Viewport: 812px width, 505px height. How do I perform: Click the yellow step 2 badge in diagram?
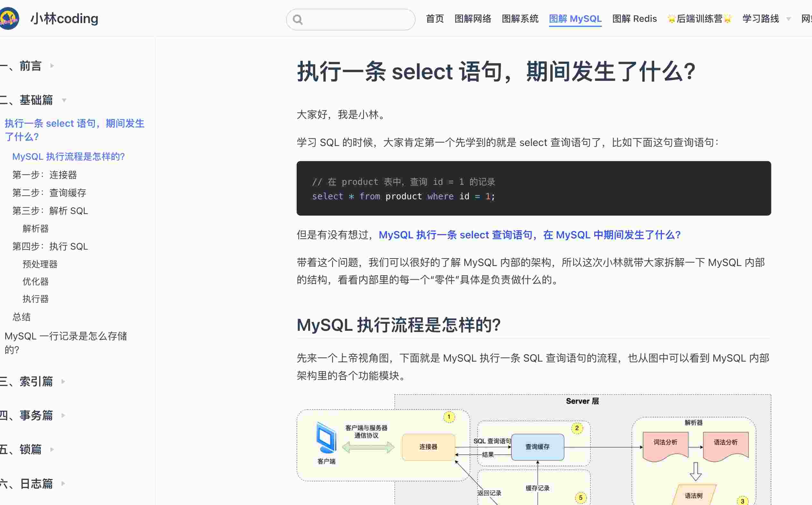577,428
